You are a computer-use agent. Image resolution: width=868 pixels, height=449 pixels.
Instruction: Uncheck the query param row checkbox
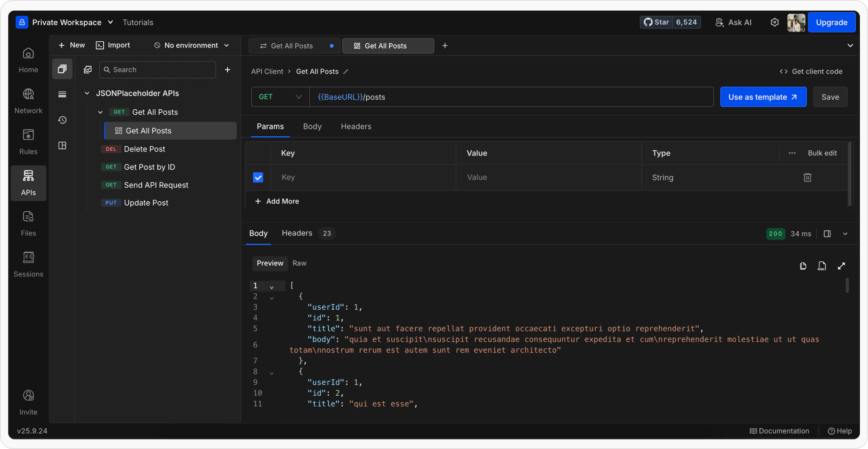[258, 177]
